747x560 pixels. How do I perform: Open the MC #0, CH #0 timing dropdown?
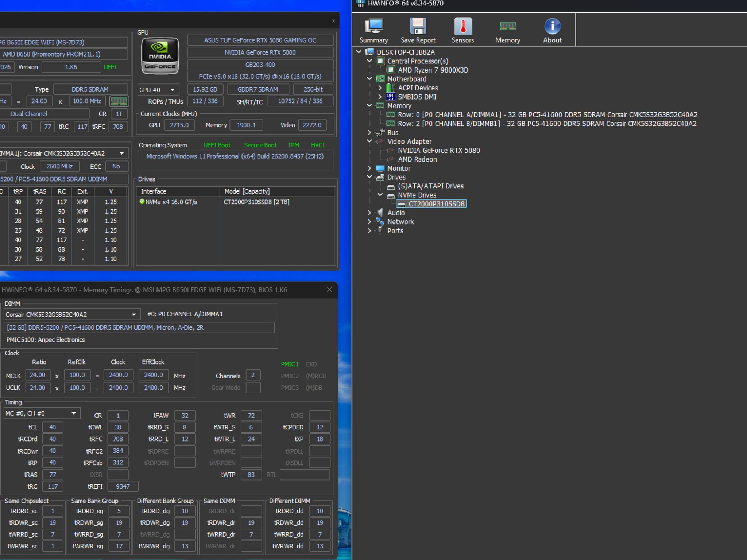42,413
